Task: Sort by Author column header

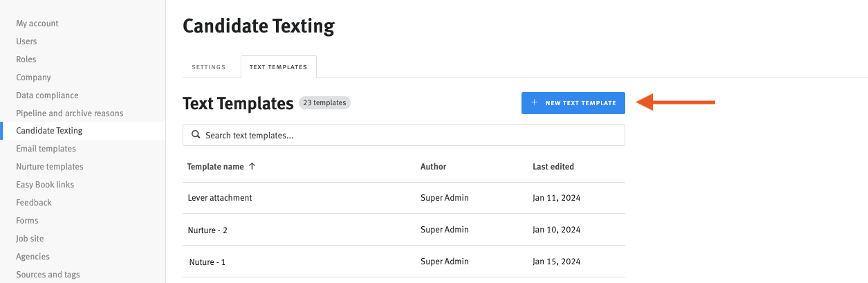Action: click(x=433, y=167)
